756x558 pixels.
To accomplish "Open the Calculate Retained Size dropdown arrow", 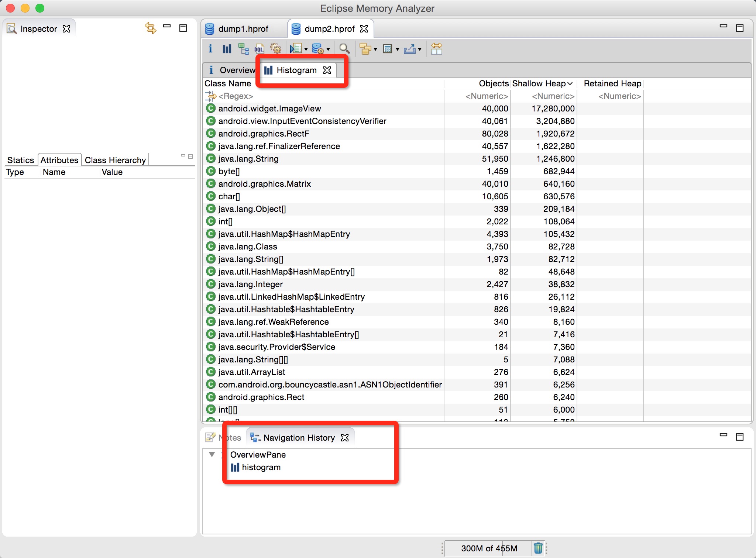I will [x=398, y=49].
